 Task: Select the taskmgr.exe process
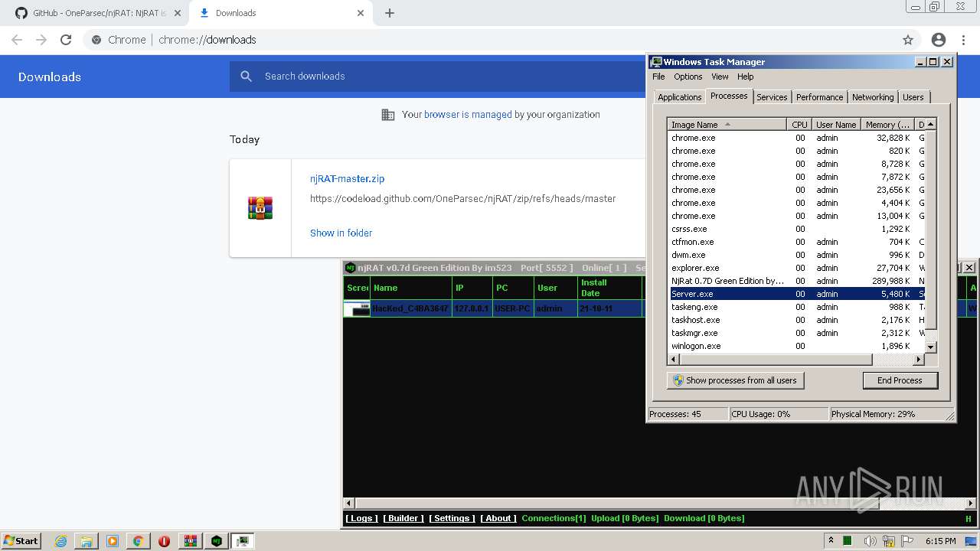tap(797, 333)
